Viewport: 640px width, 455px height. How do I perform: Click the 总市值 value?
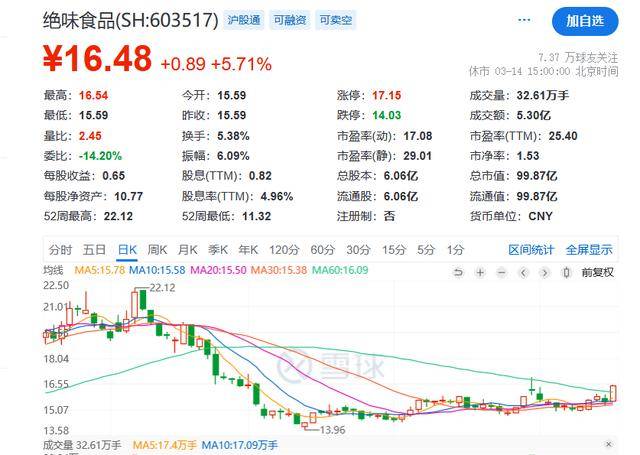coord(537,176)
